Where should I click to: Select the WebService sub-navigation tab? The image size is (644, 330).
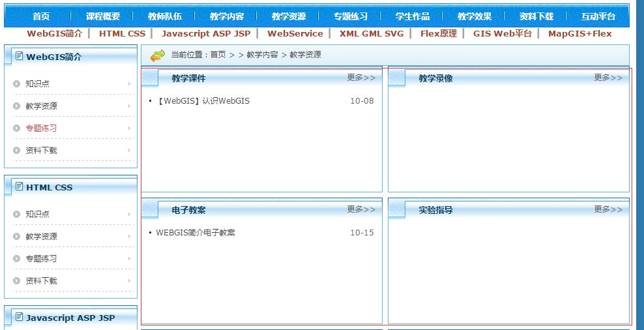click(x=295, y=33)
